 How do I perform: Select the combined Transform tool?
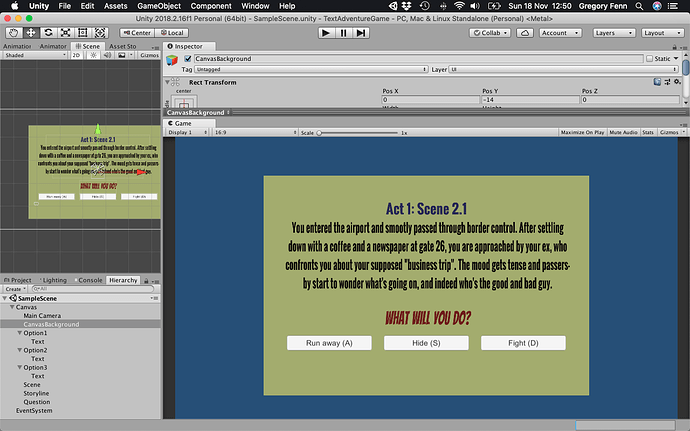[x=100, y=33]
